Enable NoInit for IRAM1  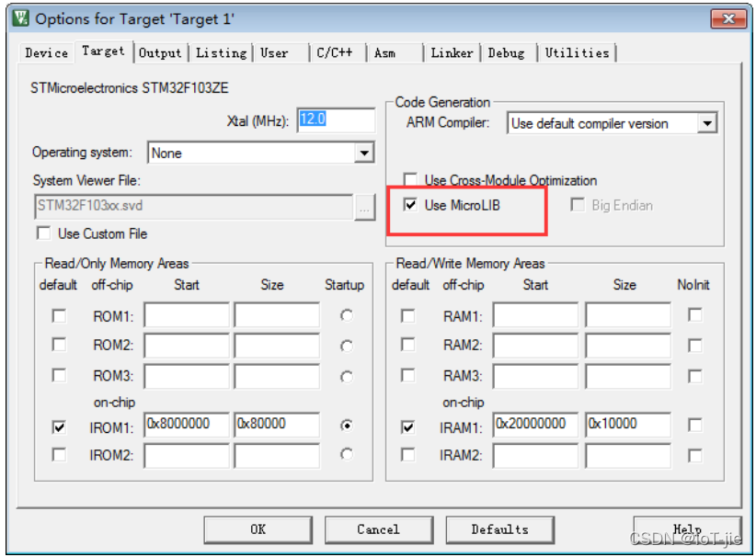coord(694,426)
